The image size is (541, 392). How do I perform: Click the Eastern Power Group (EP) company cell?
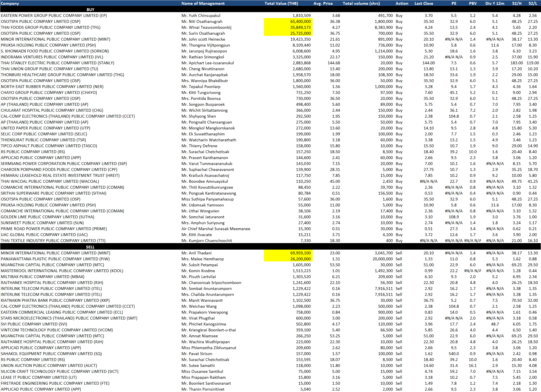pos(54,16)
